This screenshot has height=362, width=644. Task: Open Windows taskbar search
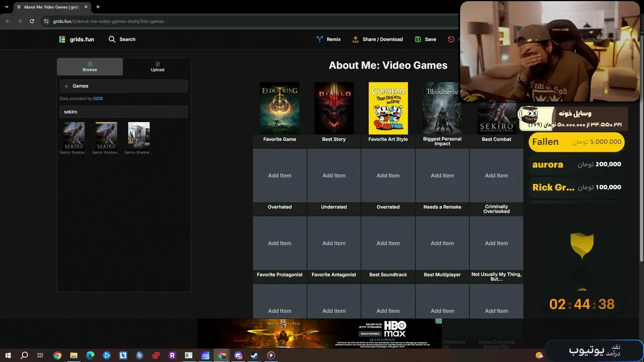(x=24, y=355)
